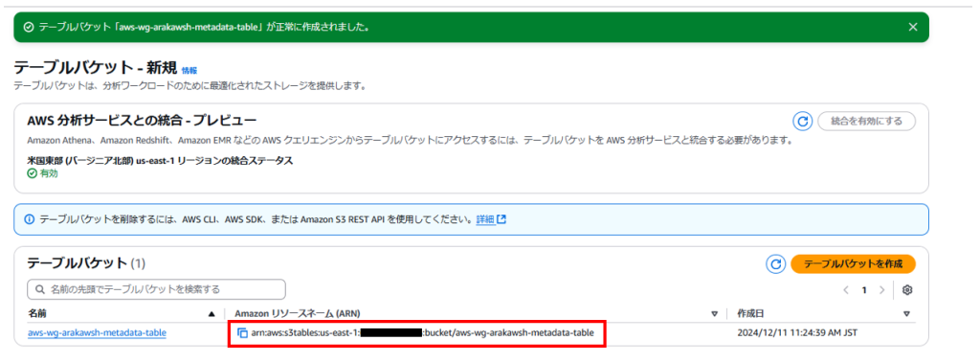Image resolution: width=980 pixels, height=363 pixels.
Task: Click the 有効 integration status text
Action: (48, 173)
